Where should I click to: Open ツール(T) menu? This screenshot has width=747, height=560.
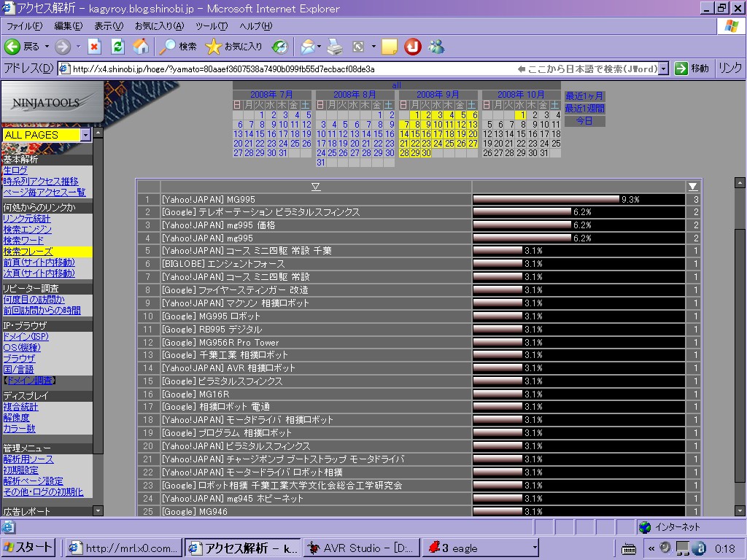tap(212, 26)
